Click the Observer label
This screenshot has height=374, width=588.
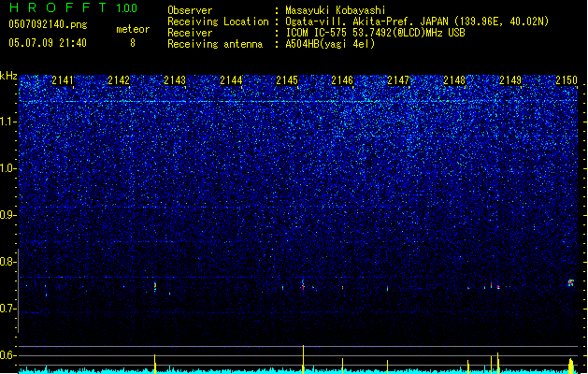pos(190,10)
